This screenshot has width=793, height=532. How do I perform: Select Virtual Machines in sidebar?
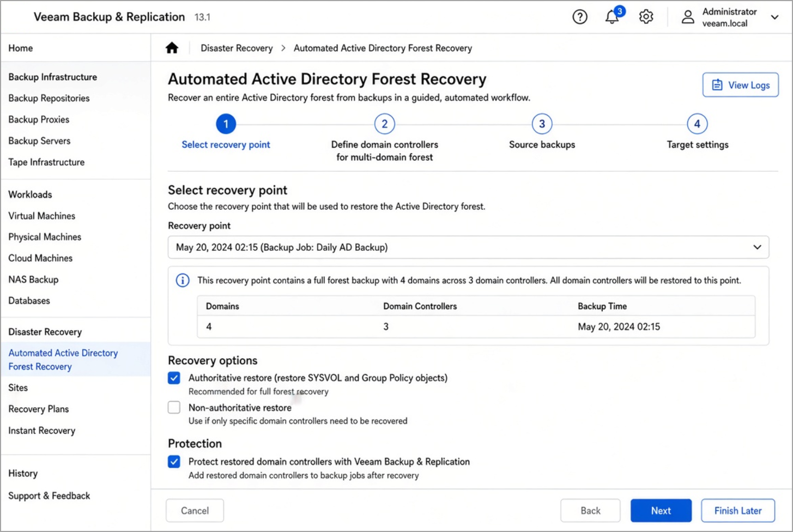42,216
